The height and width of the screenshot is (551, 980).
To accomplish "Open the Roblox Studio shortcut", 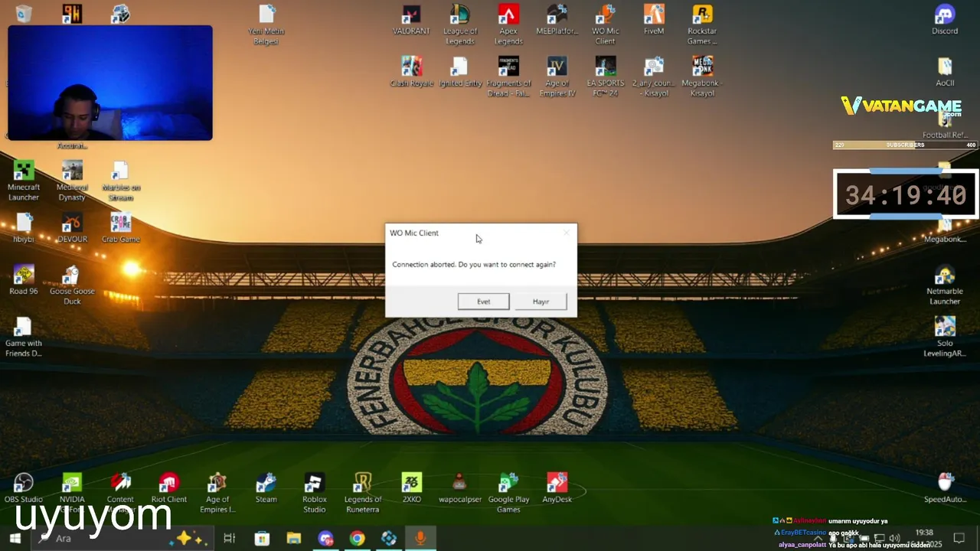I will 314,492.
